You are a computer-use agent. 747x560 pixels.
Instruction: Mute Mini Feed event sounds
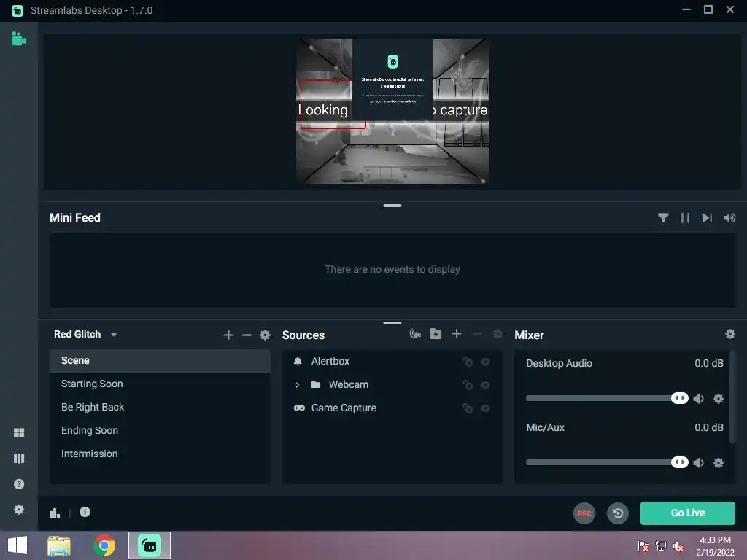tap(729, 217)
